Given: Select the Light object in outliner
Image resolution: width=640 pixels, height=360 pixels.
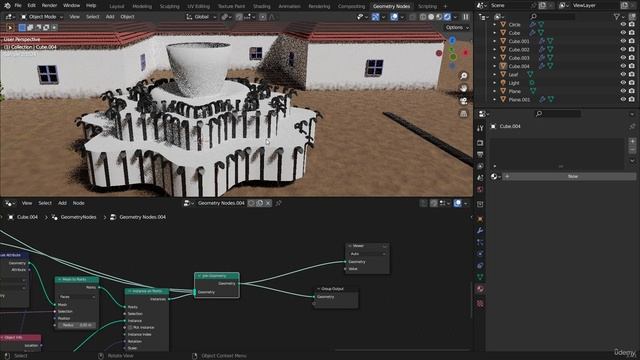Looking at the screenshot, I should [x=514, y=83].
